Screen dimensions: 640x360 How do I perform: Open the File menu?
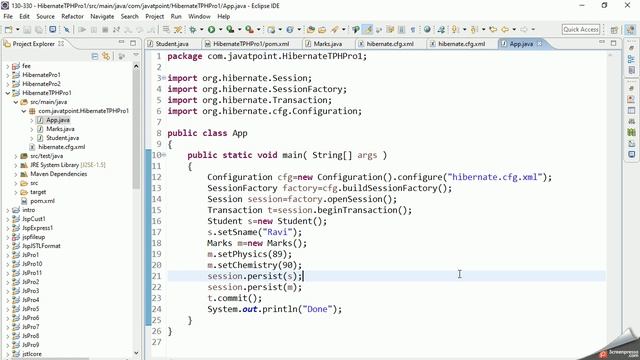tap(8, 16)
